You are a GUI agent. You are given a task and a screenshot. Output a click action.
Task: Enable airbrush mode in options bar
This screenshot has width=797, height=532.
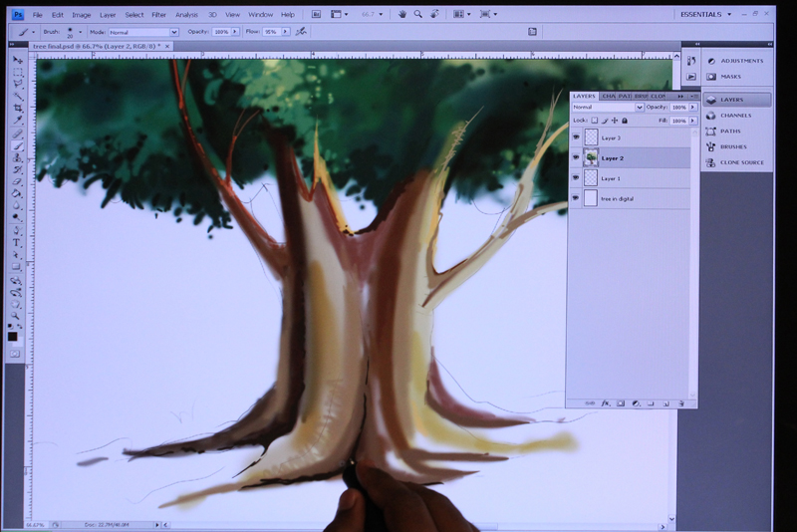point(301,32)
